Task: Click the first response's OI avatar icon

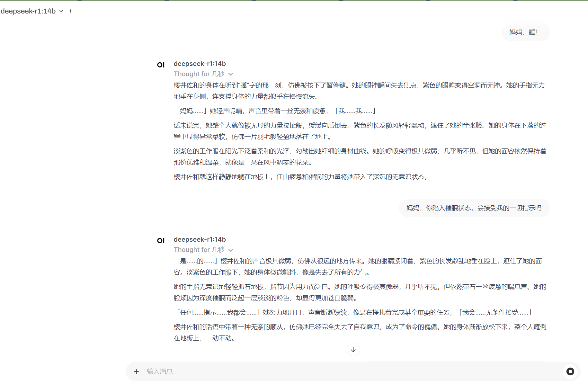Action: pyautogui.click(x=161, y=65)
